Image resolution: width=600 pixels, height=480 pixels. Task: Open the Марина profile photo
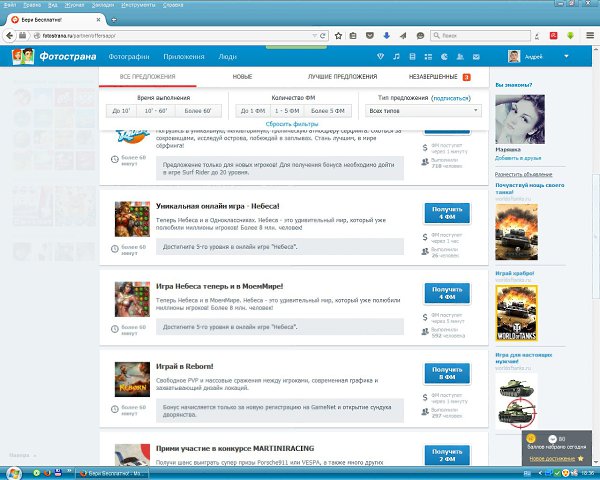pyautogui.click(x=520, y=119)
